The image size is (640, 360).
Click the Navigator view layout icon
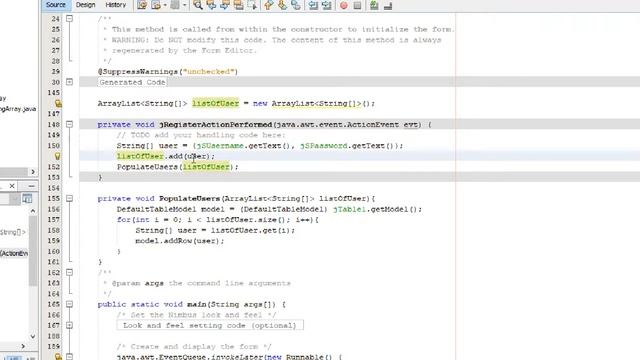tap(27, 199)
